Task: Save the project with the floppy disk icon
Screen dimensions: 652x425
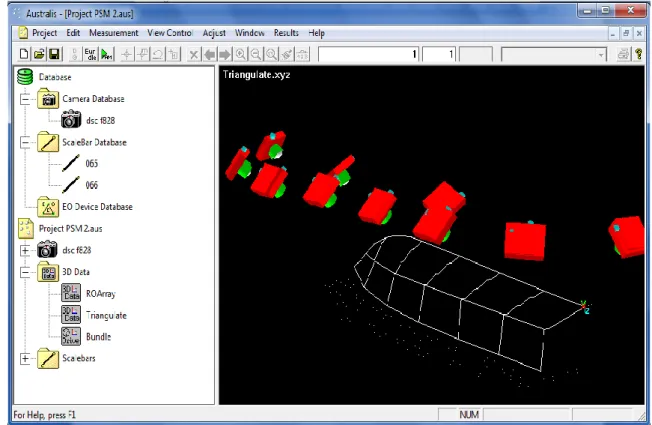Action: [x=54, y=54]
